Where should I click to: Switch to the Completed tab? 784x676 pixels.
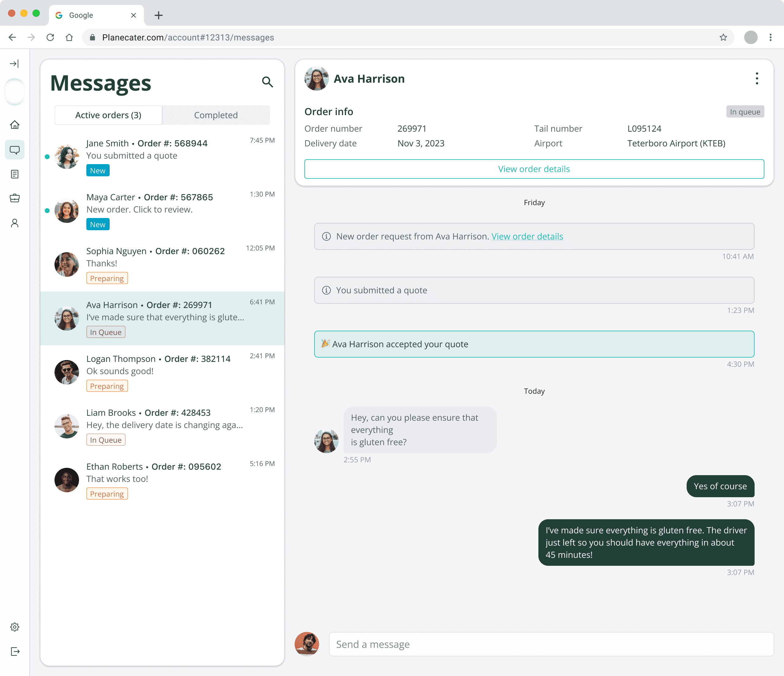point(216,115)
